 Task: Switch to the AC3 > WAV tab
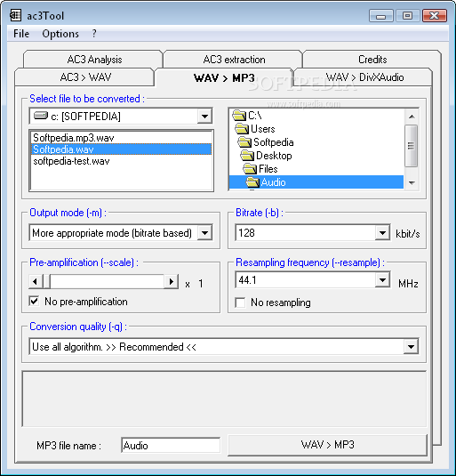(84, 77)
